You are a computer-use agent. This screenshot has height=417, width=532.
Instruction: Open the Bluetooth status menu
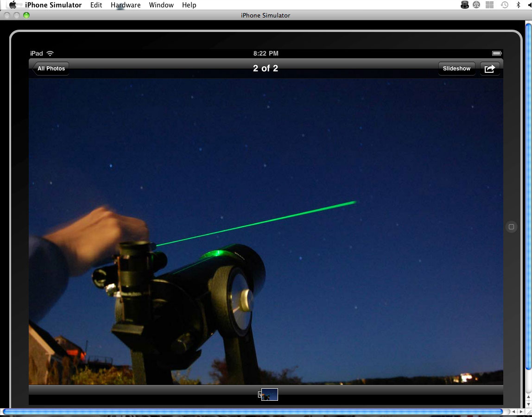tap(518, 5)
